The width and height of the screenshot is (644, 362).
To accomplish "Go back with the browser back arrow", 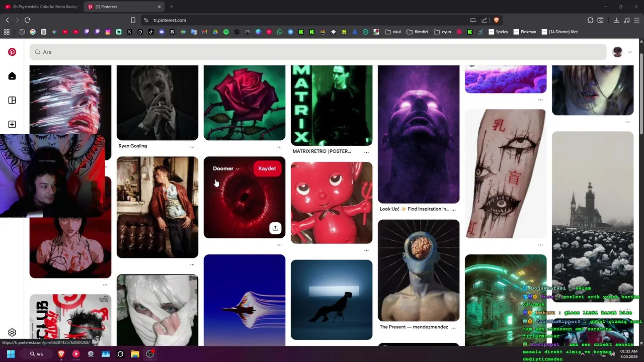I will [x=7, y=20].
